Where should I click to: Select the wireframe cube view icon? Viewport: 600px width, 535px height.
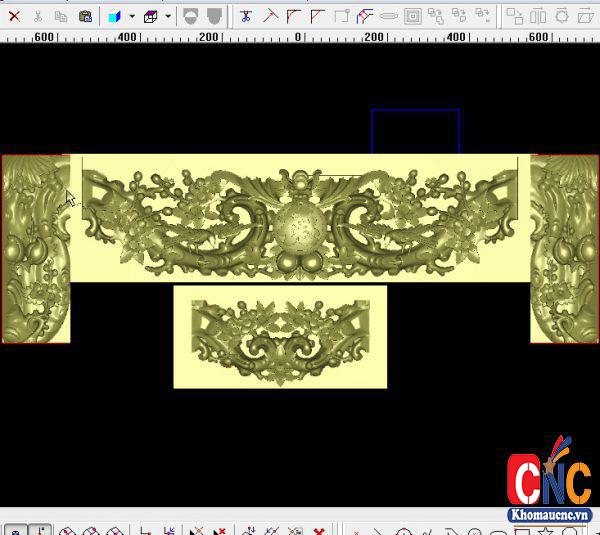point(150,16)
